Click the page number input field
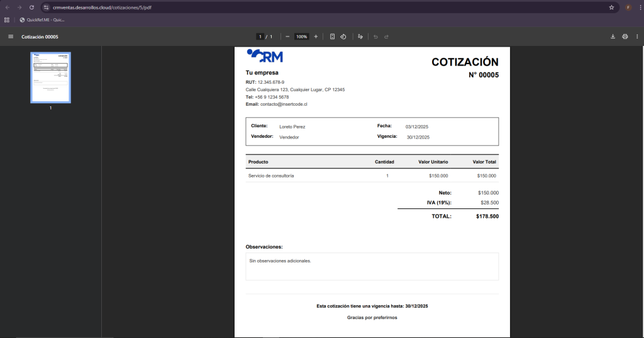Viewport: 644px width, 338px height. 259,37
